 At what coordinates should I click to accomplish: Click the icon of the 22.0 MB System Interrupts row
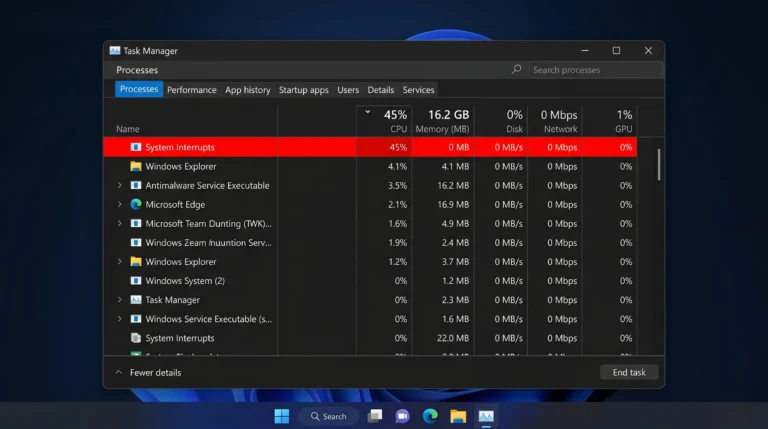pos(136,338)
